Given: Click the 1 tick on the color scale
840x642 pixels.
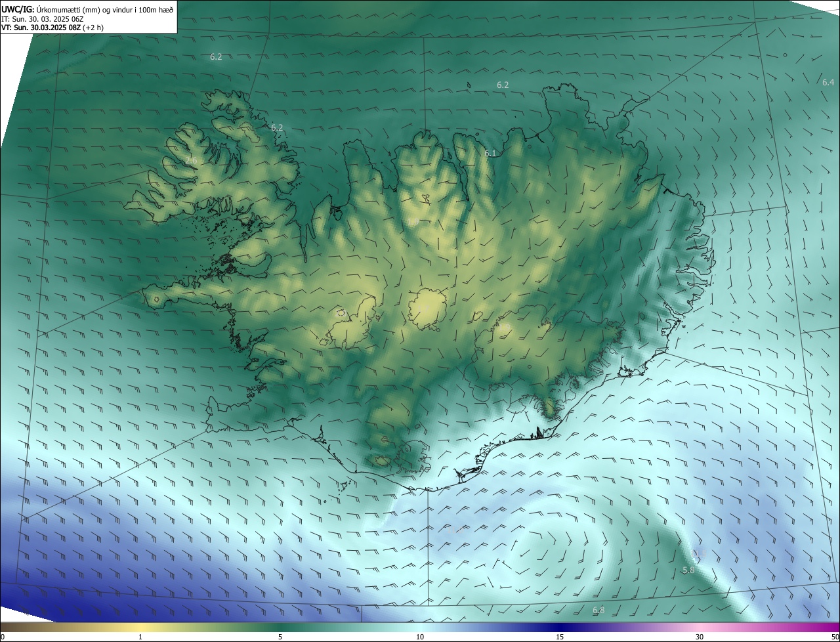Looking at the screenshot, I should [140, 637].
